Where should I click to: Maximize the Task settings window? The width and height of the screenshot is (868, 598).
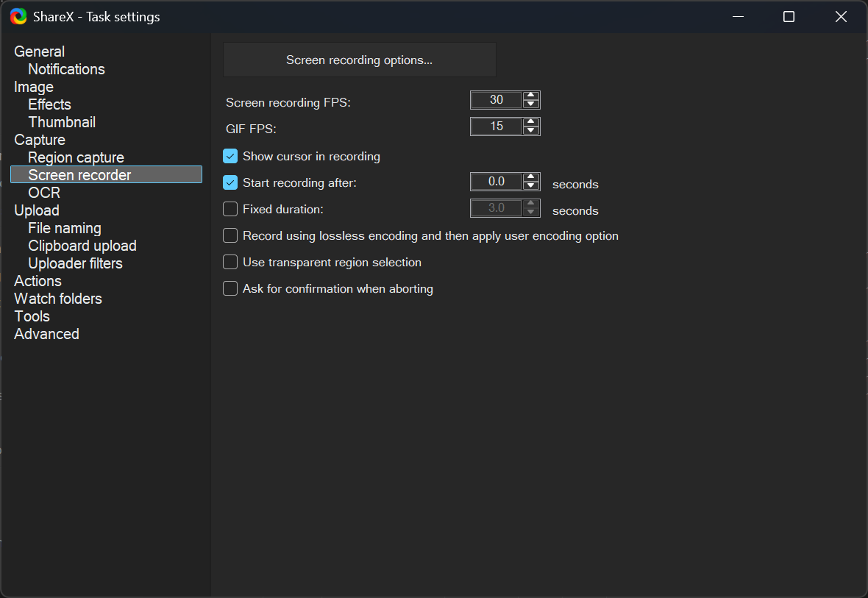(789, 16)
